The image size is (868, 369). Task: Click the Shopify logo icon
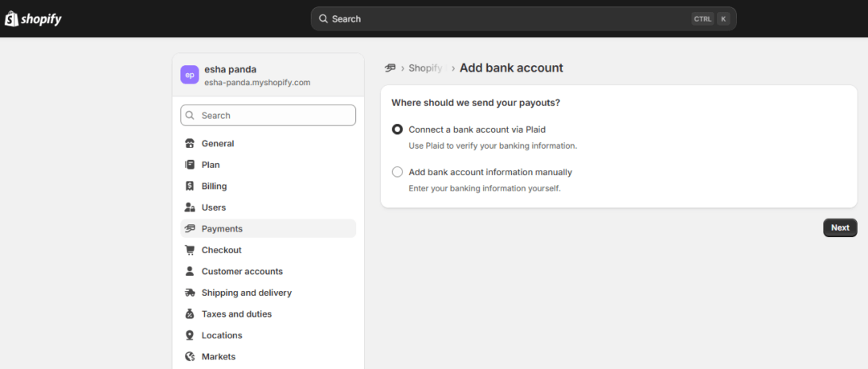(11, 18)
